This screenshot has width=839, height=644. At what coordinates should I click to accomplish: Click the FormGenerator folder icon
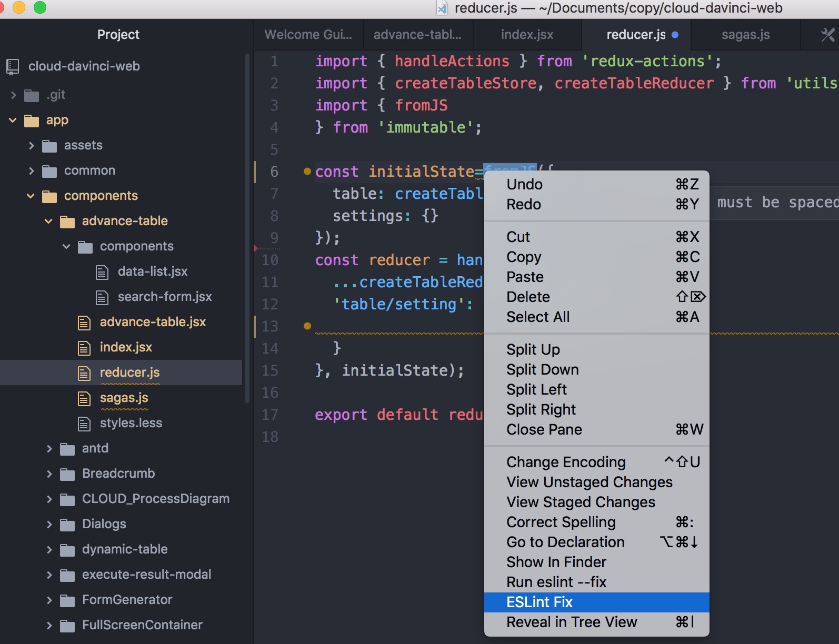[67, 600]
